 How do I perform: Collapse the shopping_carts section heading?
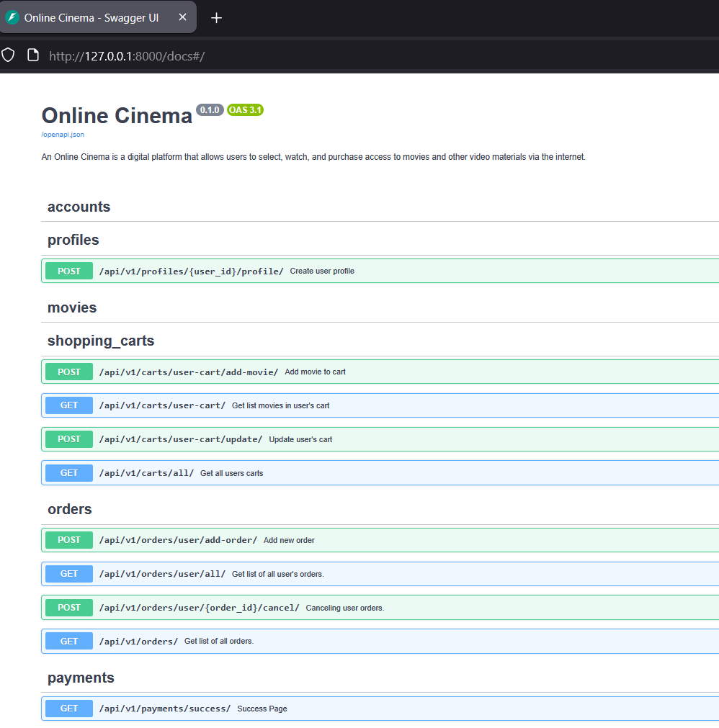tap(101, 341)
